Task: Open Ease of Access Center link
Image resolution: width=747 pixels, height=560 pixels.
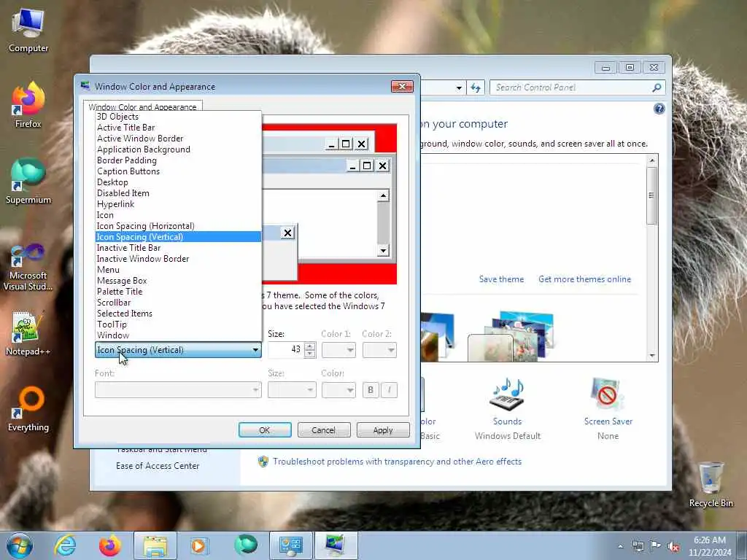Action: coord(158,466)
